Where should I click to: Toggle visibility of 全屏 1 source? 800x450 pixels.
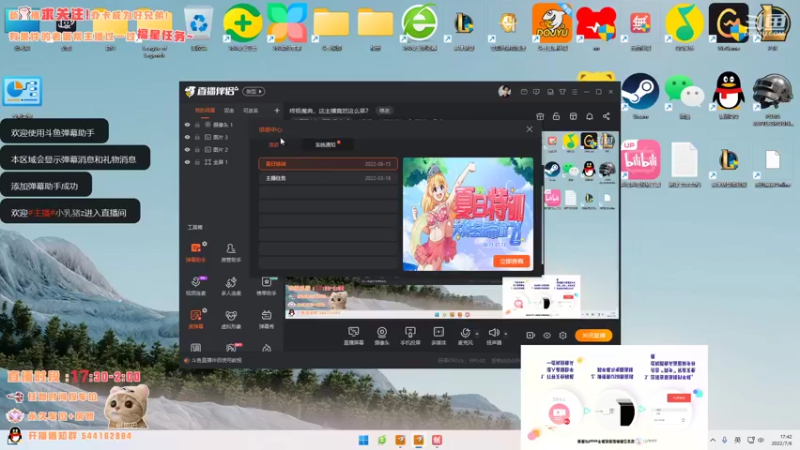(187, 162)
